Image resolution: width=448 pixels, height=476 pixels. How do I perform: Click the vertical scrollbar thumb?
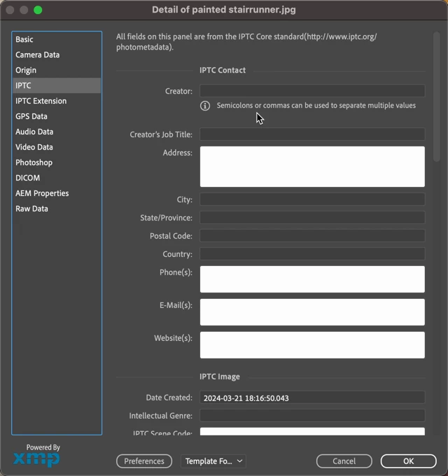click(x=437, y=97)
